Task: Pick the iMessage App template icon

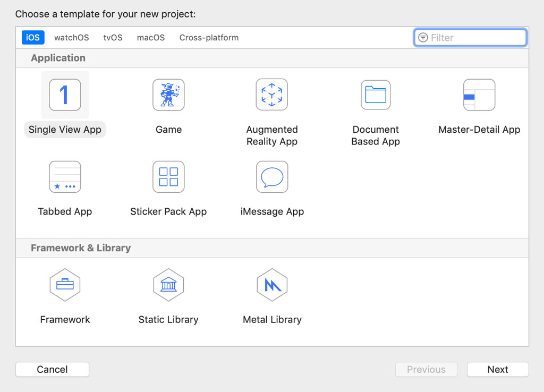Action: pyautogui.click(x=272, y=176)
